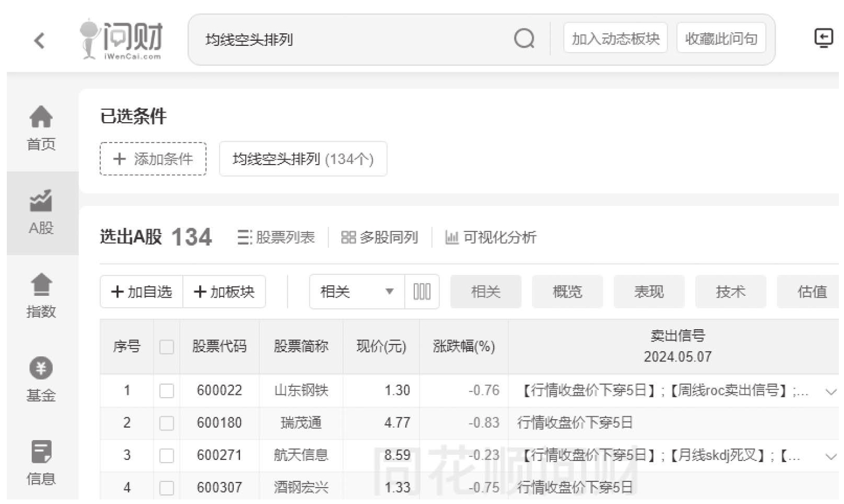Click the top-right collapse panel icon
This screenshot has height=504, width=844.
pyautogui.click(x=824, y=38)
